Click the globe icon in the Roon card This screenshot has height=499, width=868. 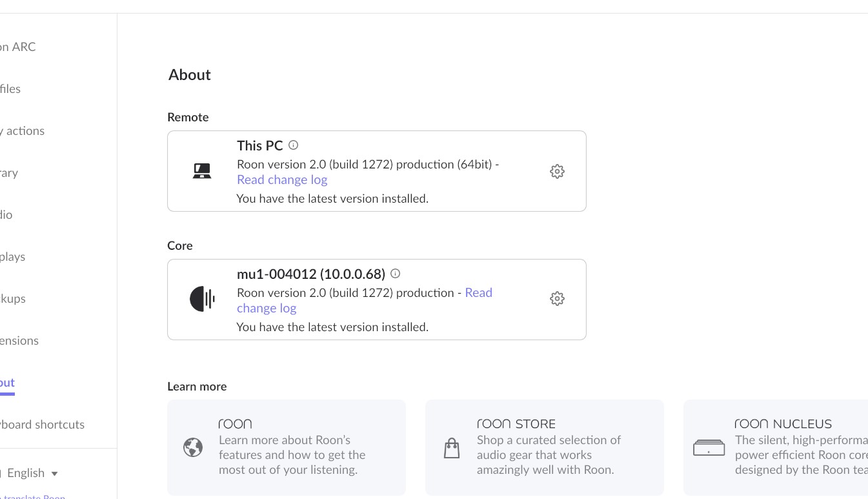point(193,447)
